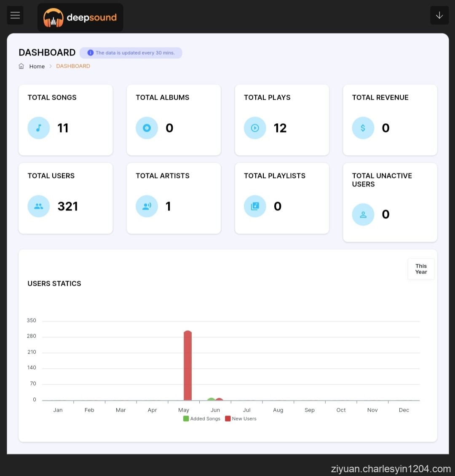This screenshot has width=455, height=476.
Task: Click the Total Revenue dollar icon
Action: 363,128
